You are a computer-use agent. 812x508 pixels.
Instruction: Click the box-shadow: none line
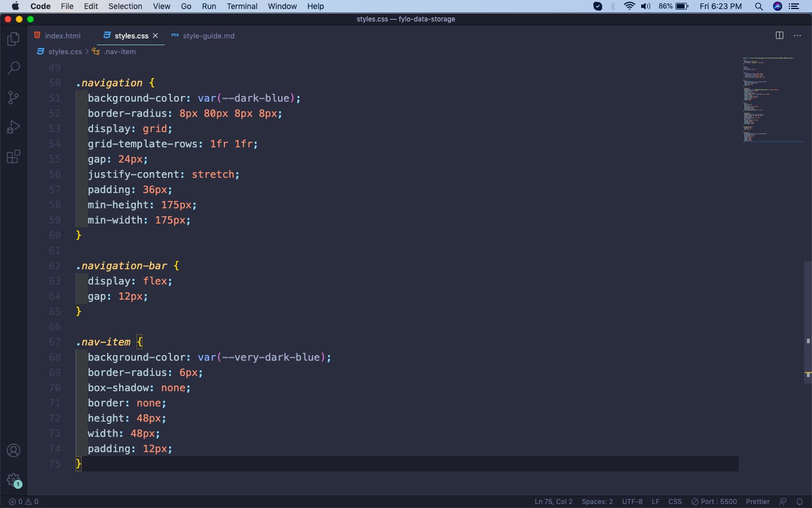139,388
